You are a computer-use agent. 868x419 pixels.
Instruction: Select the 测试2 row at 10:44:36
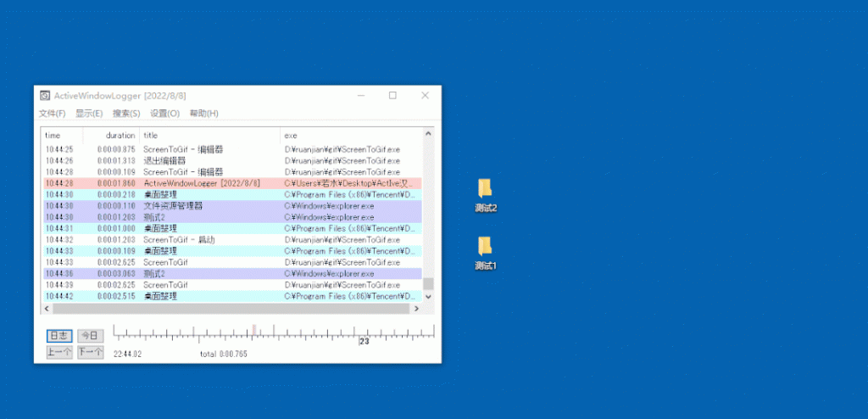point(232,274)
